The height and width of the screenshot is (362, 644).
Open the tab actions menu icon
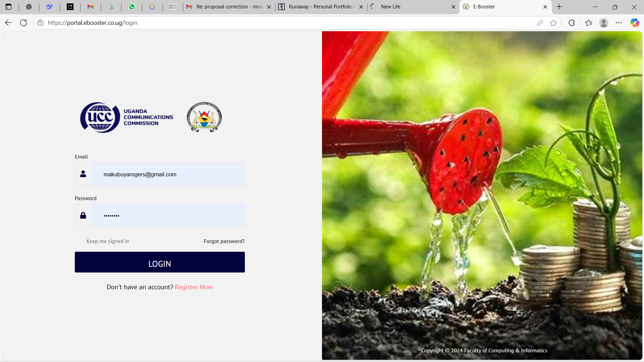point(8,7)
